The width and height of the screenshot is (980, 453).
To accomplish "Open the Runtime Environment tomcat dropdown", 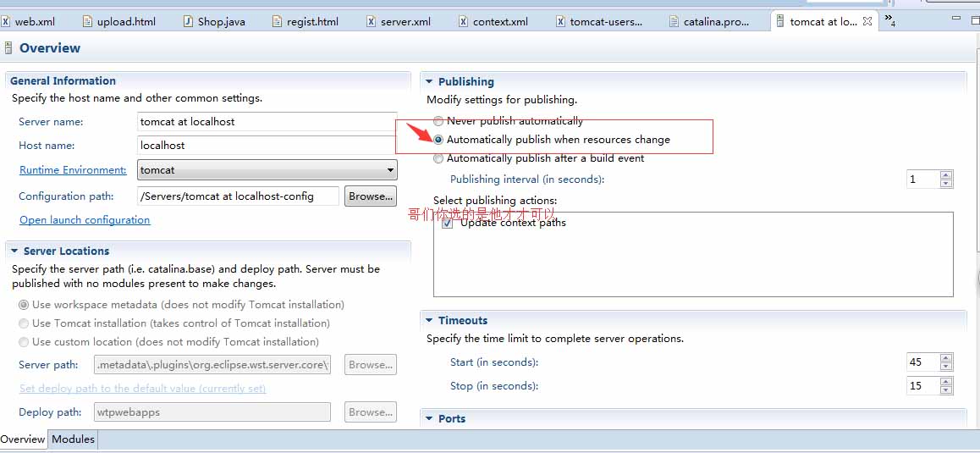I will coord(267,169).
